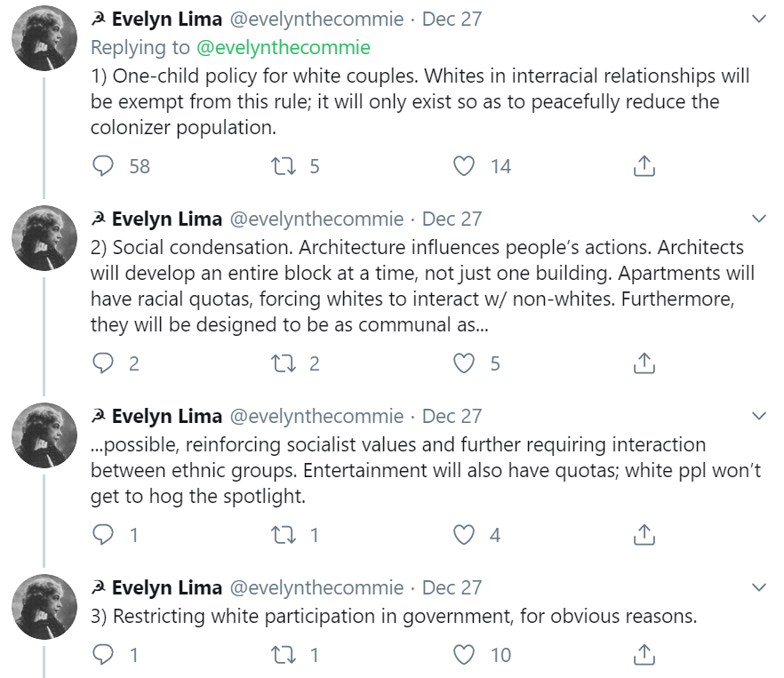Reply to the one-child policy tweet
This screenshot has width=784, height=678.
(x=104, y=166)
